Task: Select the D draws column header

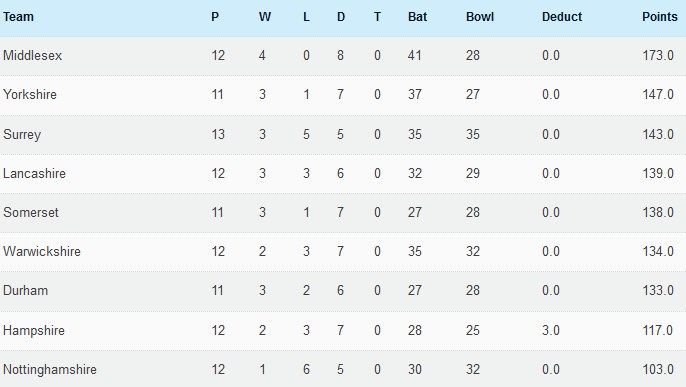Action: click(341, 17)
